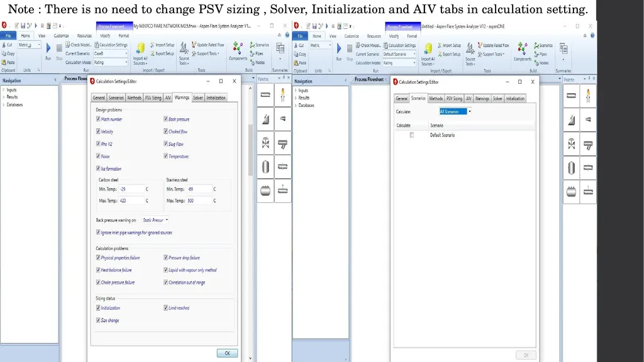Select vertical separator icon in left palette
This screenshot has width=644, height=362.
pos(265,167)
